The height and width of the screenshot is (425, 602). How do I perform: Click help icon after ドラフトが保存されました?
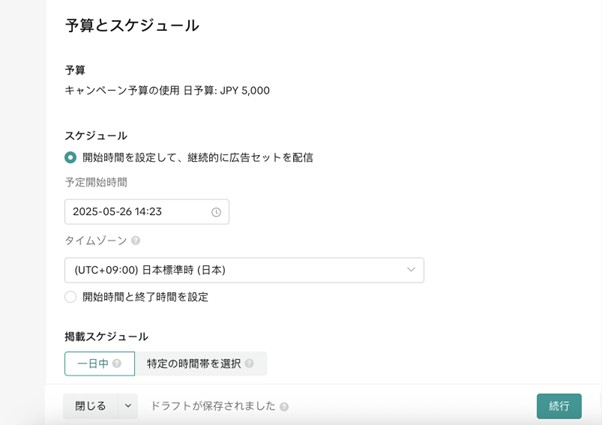(x=284, y=407)
